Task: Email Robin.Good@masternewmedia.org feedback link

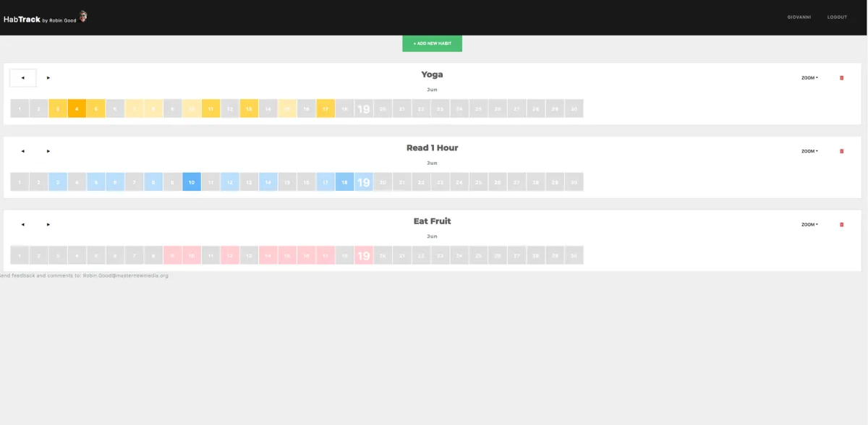Action: point(126,275)
